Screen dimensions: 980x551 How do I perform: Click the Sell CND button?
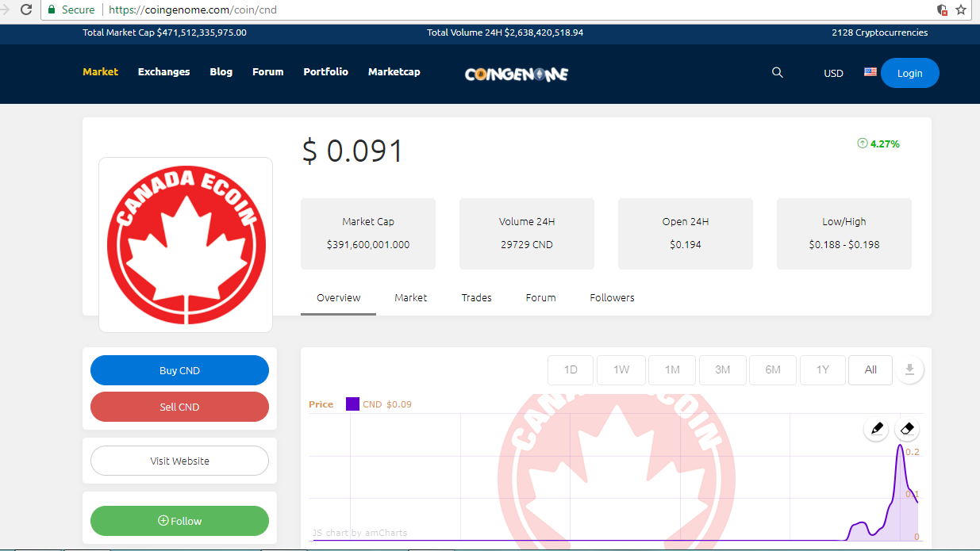click(179, 407)
